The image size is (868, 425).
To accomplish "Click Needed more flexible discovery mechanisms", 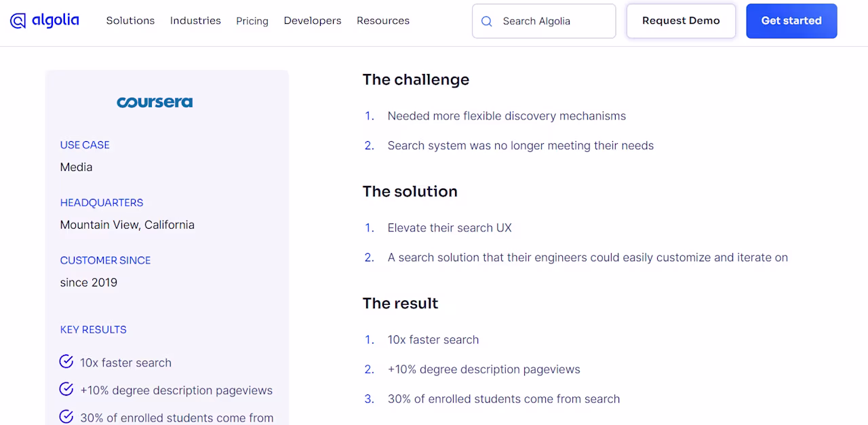I will coord(507,116).
